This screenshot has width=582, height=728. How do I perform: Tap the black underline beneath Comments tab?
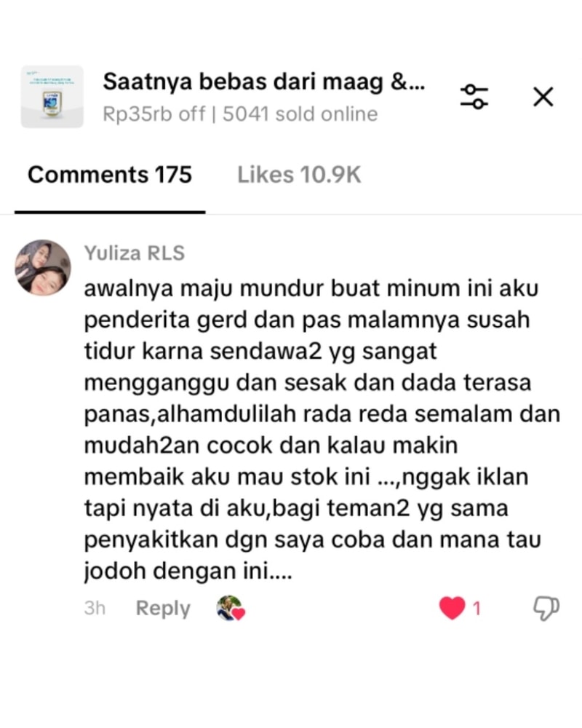110,212
